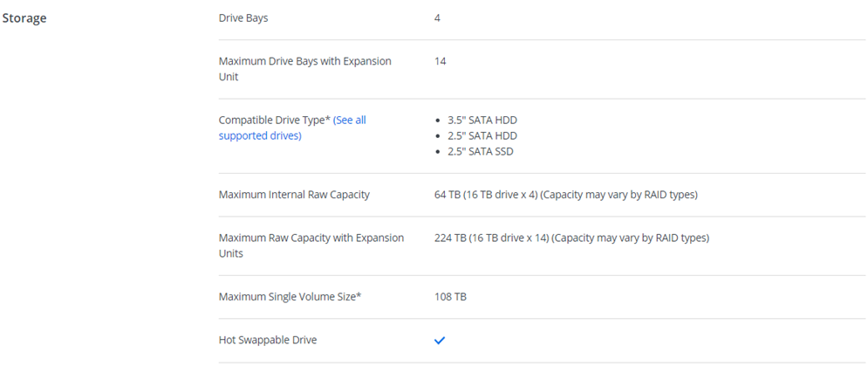Click the Storage section heading

24,18
